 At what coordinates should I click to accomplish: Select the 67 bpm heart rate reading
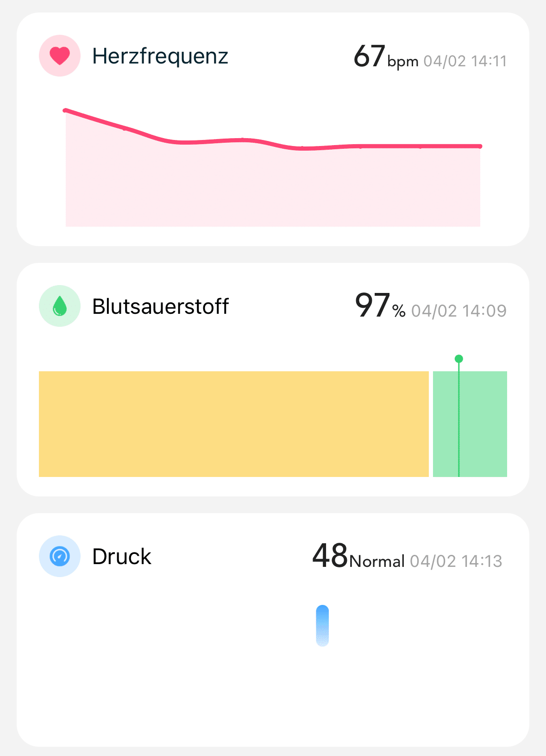point(386,57)
